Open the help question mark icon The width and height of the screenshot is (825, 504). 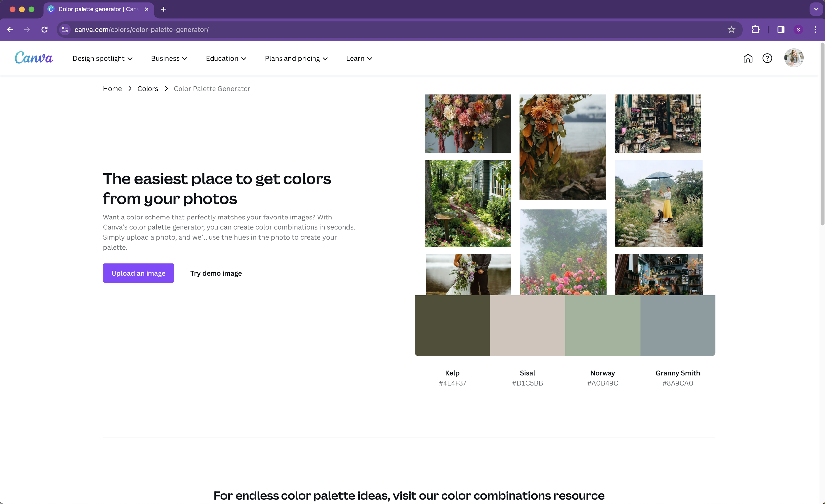pos(767,58)
